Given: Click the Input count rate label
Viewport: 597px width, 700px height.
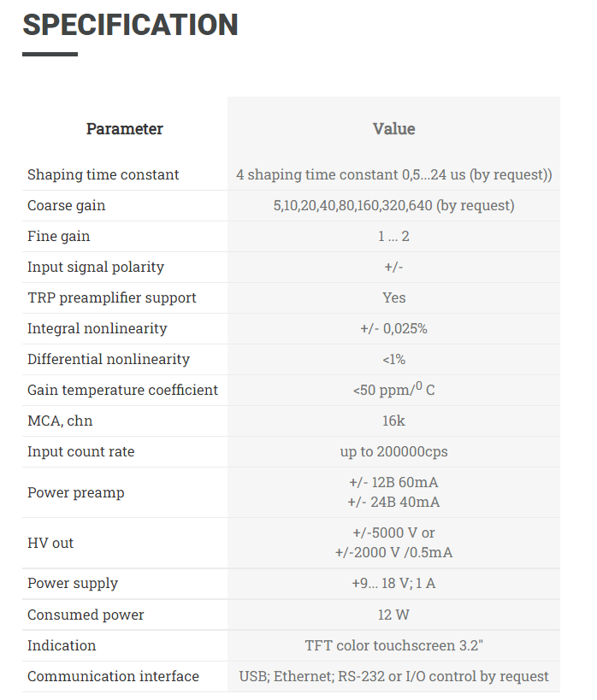Looking at the screenshot, I should click(x=81, y=452).
